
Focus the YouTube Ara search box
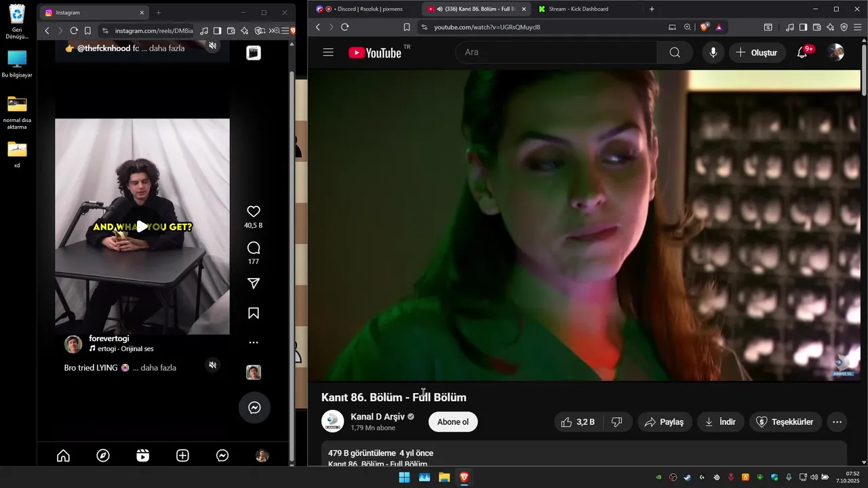click(556, 52)
